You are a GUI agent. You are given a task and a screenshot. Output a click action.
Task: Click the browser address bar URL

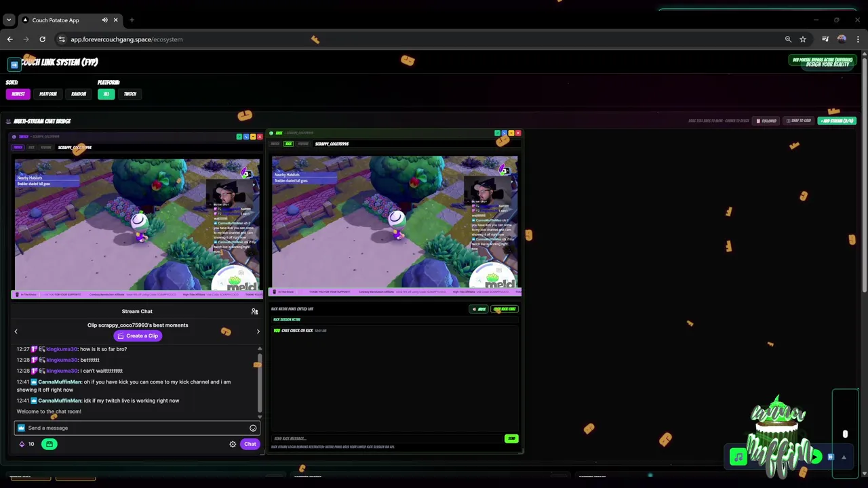(x=127, y=39)
